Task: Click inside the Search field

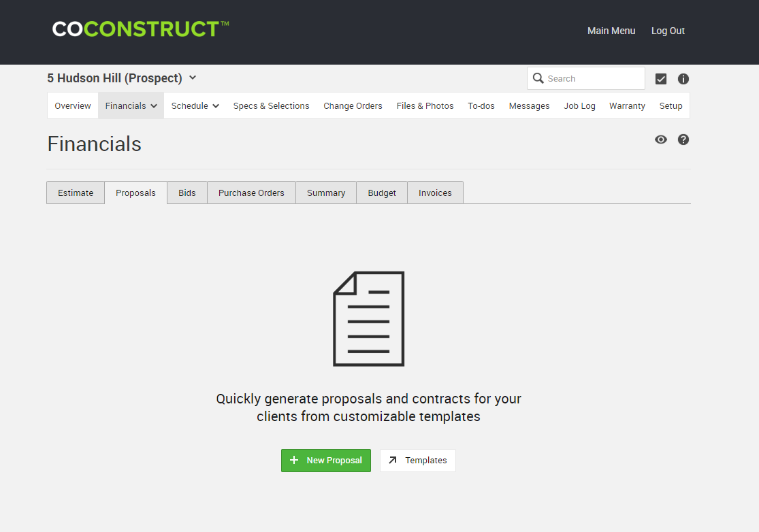Action: (592, 79)
